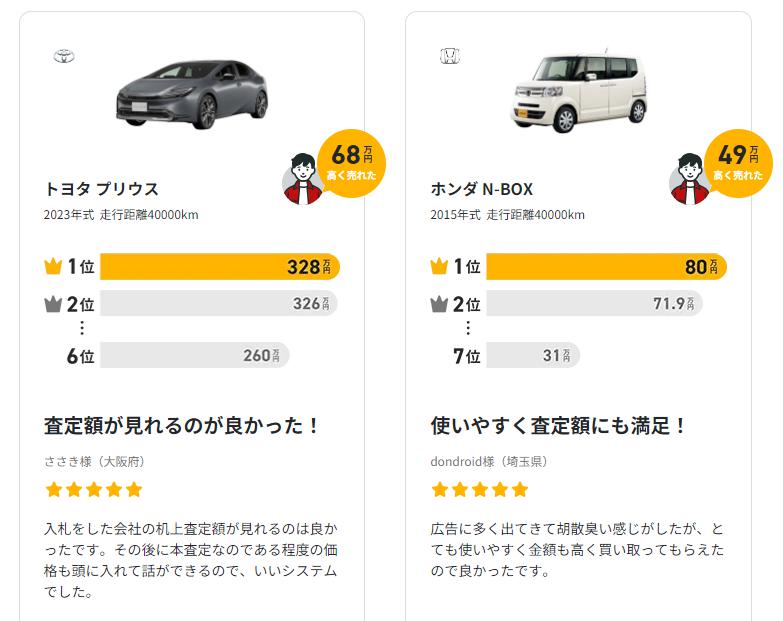Click the vertical dots under Prius 2位
Screen dimensions: 783x621
coord(81,328)
